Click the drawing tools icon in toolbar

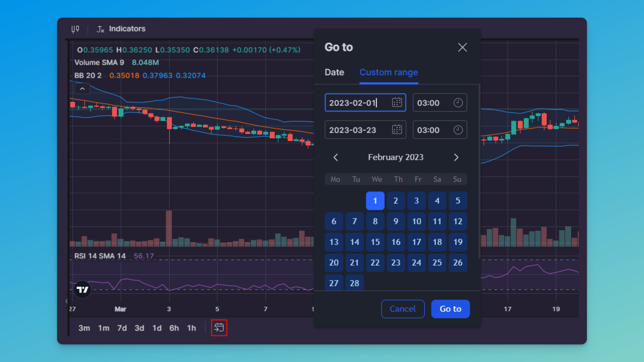click(75, 29)
